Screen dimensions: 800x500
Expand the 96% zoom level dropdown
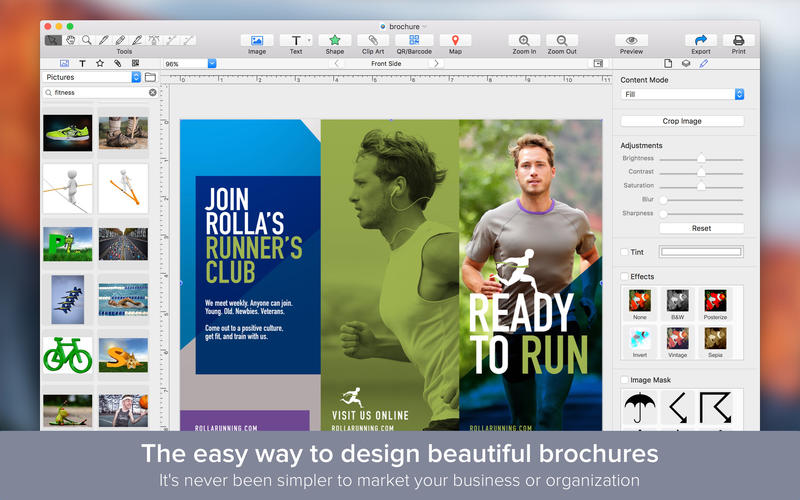click(x=212, y=63)
